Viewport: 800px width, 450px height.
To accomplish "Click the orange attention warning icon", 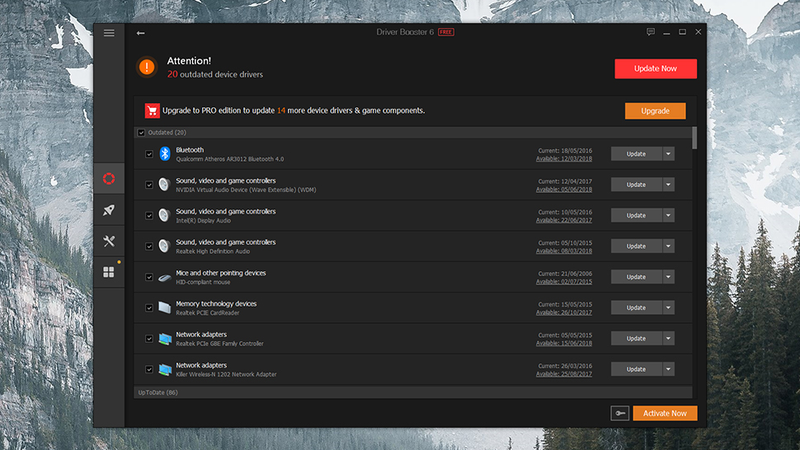I will coord(147,67).
